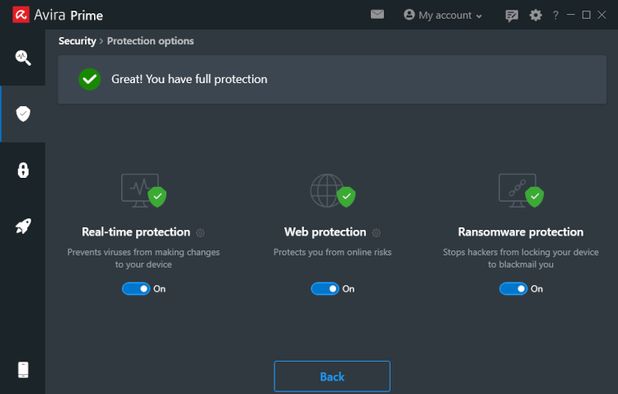This screenshot has height=394, width=618.
Task: Click the mobile device sidebar icon
Action: 23,370
